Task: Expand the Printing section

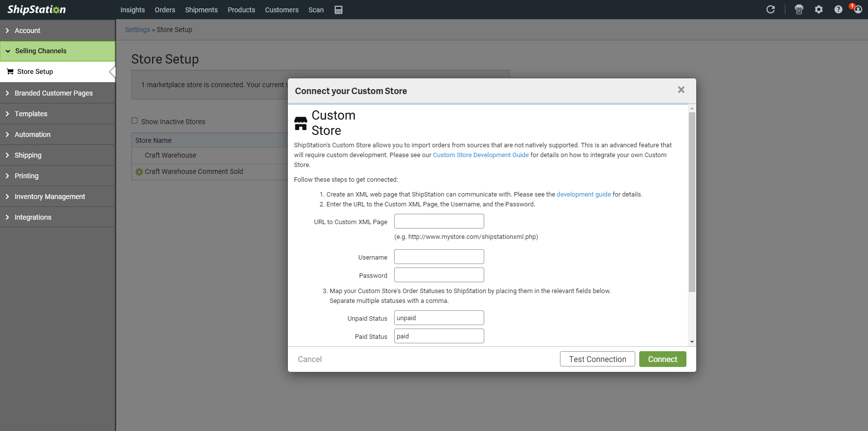Action: pyautogui.click(x=58, y=176)
